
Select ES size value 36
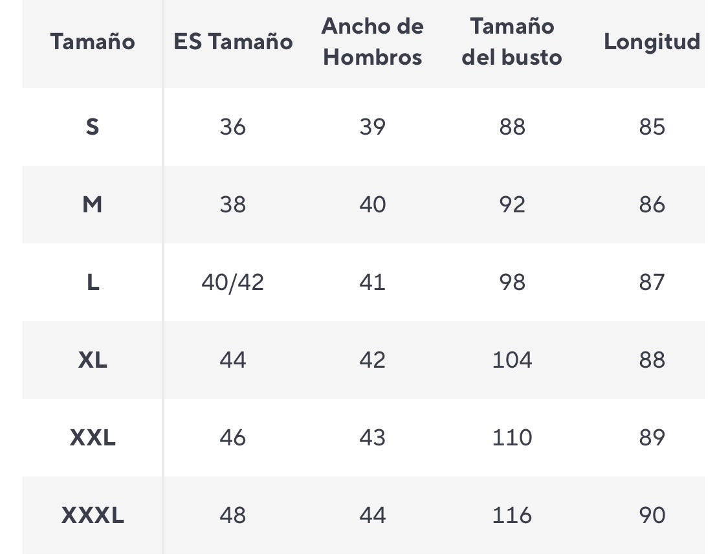[233, 127]
